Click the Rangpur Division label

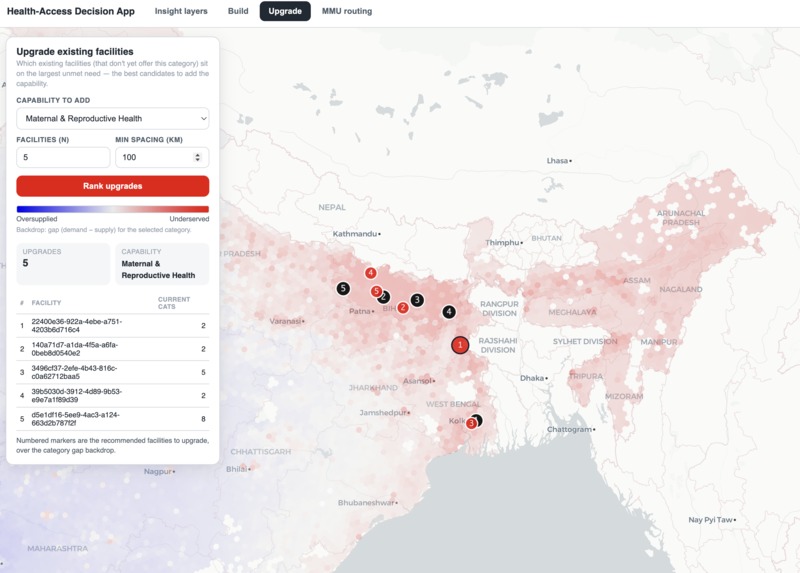[499, 308]
